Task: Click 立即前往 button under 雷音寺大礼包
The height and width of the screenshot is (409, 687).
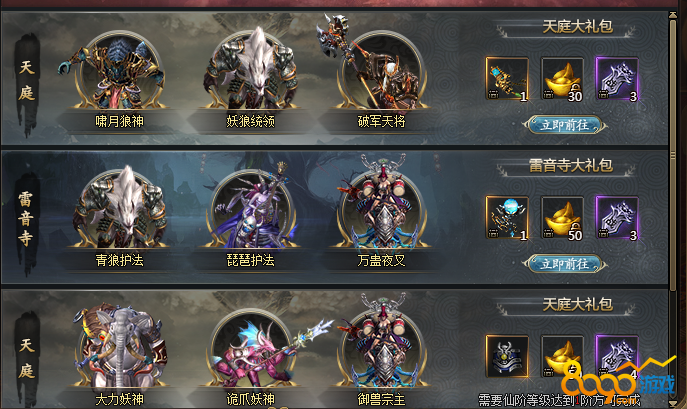Action: tap(565, 264)
